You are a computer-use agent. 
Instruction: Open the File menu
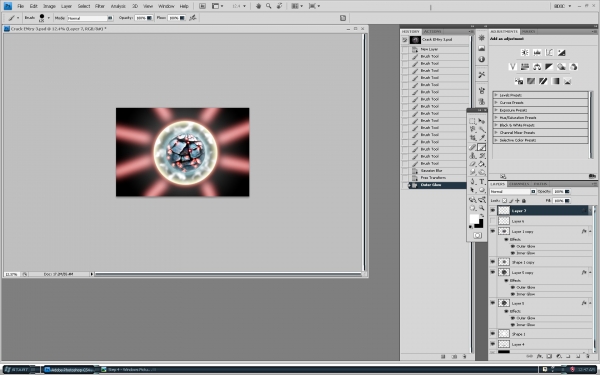[21, 6]
